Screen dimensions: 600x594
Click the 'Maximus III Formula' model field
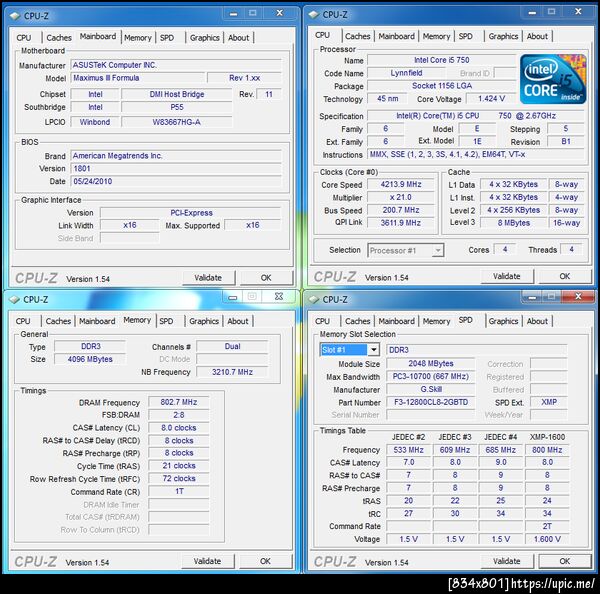click(139, 78)
